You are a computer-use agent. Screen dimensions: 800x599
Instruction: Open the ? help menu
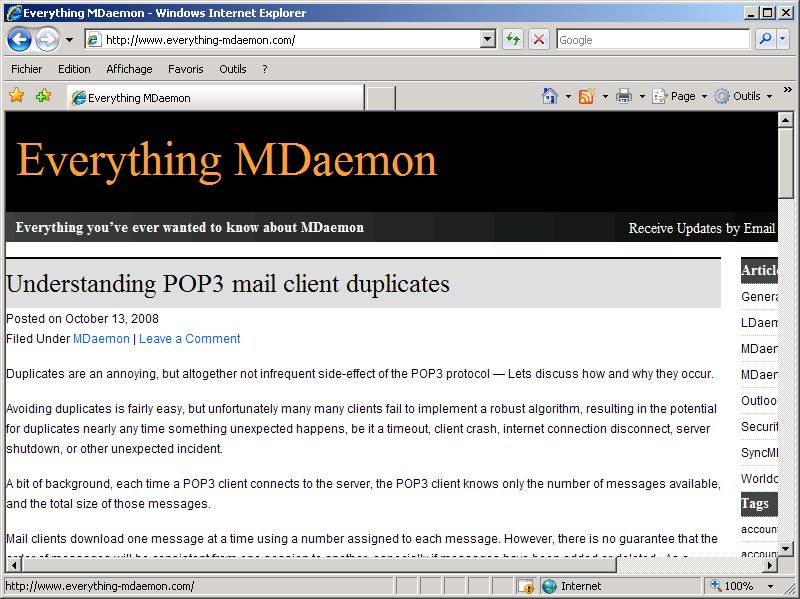264,69
